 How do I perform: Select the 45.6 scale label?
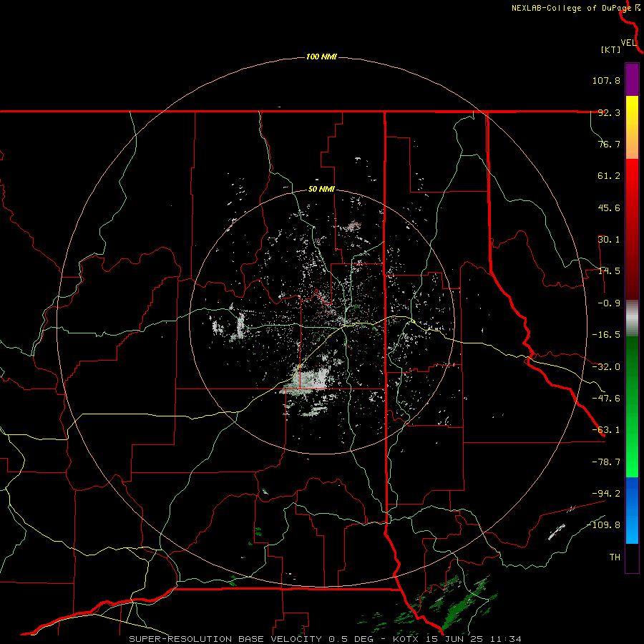click(x=609, y=208)
